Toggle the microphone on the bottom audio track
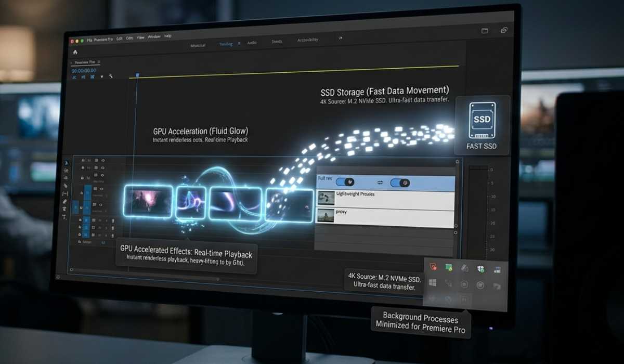 tap(113, 236)
